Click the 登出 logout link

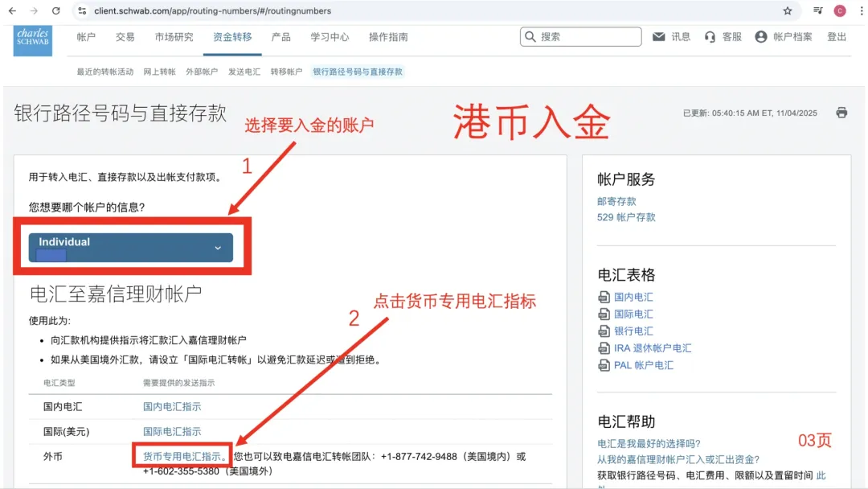pyautogui.click(x=837, y=37)
